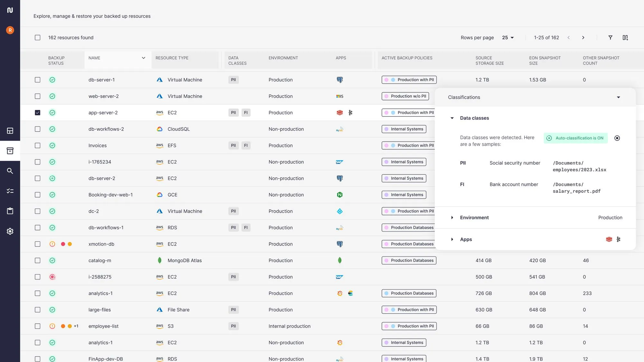Click Production Databases policy for catalog-m

409,260
